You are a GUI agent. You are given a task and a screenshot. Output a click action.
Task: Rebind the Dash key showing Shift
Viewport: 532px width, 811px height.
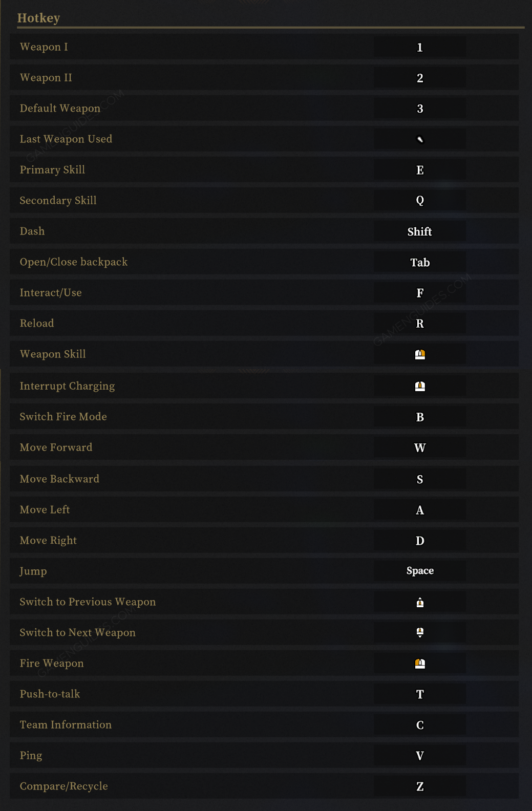(x=420, y=231)
